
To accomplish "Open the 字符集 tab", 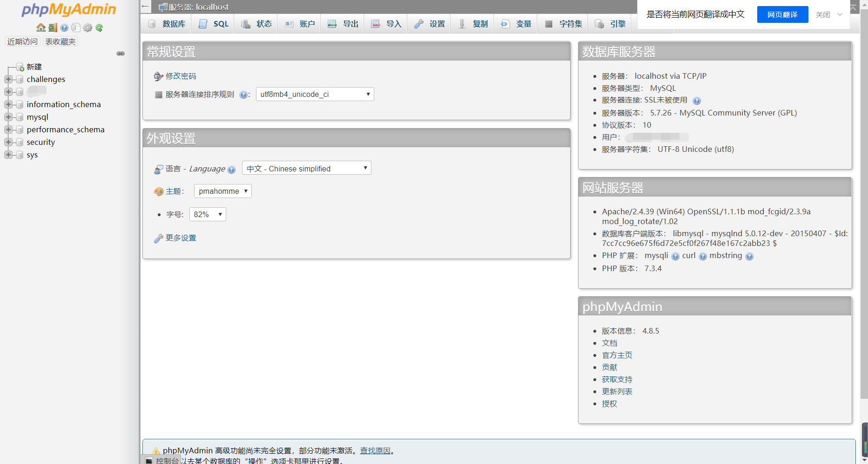I will 562,24.
